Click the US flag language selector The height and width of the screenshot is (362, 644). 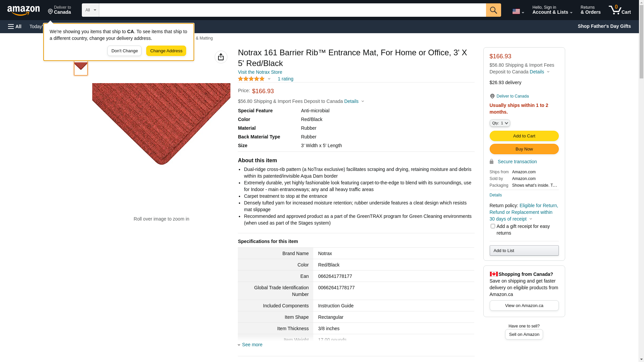[518, 11]
